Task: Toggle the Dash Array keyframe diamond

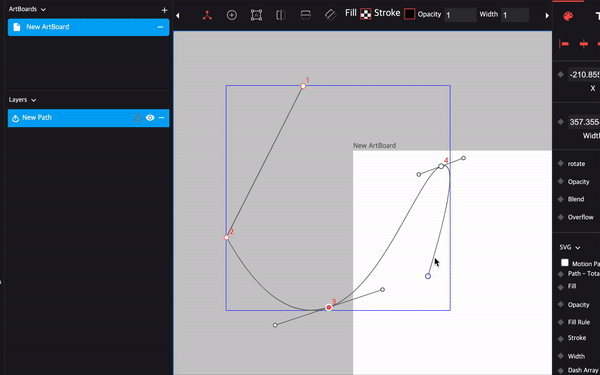Action: click(561, 370)
